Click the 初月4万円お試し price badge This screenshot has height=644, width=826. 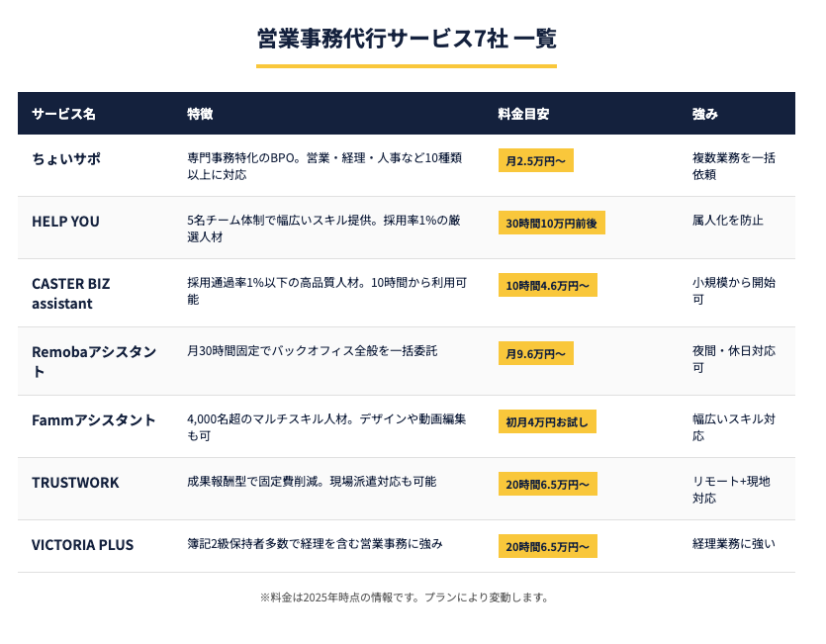pyautogui.click(x=546, y=422)
